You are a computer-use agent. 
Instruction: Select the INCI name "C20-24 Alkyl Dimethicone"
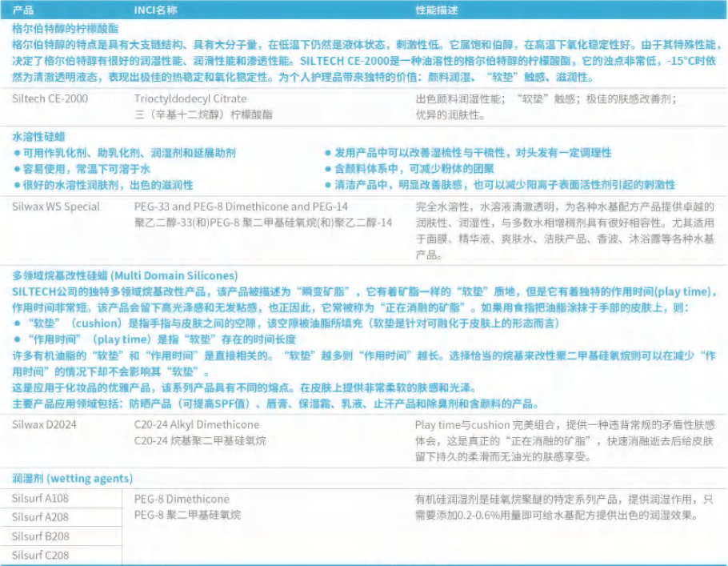(197, 425)
